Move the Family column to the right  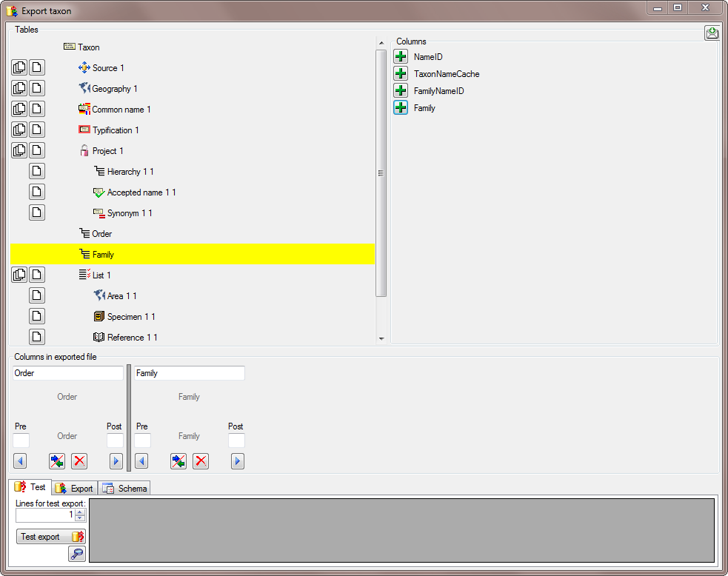coord(237,461)
